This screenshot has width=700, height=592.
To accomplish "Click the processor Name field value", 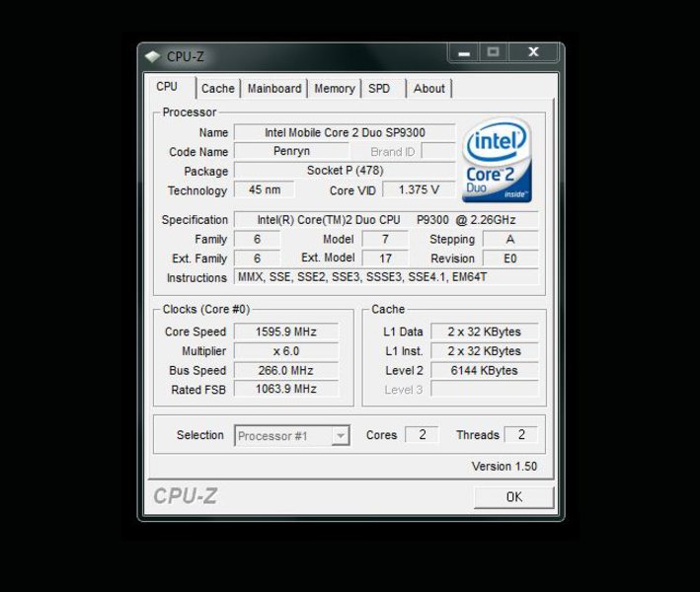I will click(x=345, y=132).
